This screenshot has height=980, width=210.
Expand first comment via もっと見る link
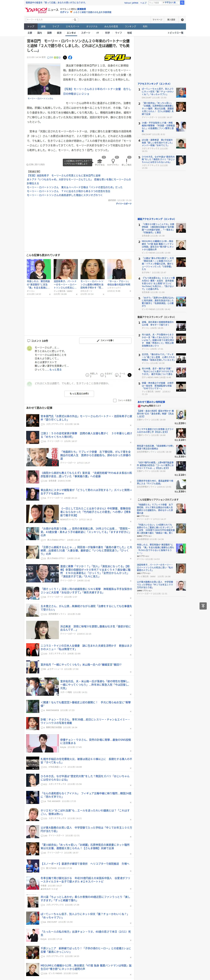click(55, 370)
